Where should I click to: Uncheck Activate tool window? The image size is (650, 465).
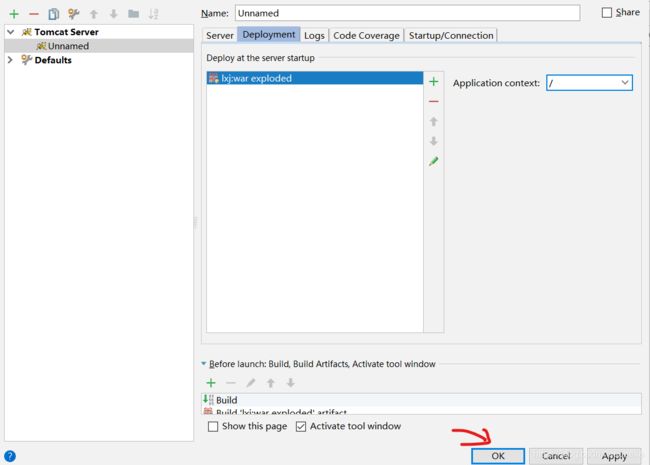(301, 426)
